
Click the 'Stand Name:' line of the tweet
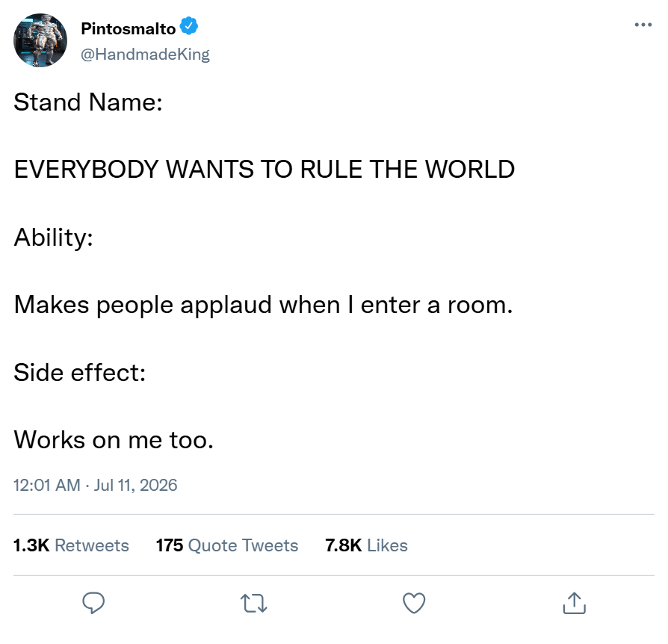[x=88, y=102]
